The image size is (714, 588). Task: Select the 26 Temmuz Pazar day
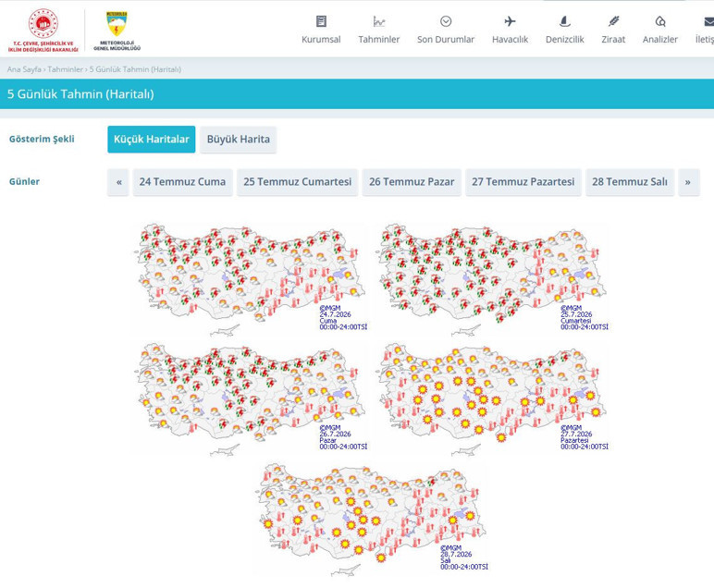point(412,182)
